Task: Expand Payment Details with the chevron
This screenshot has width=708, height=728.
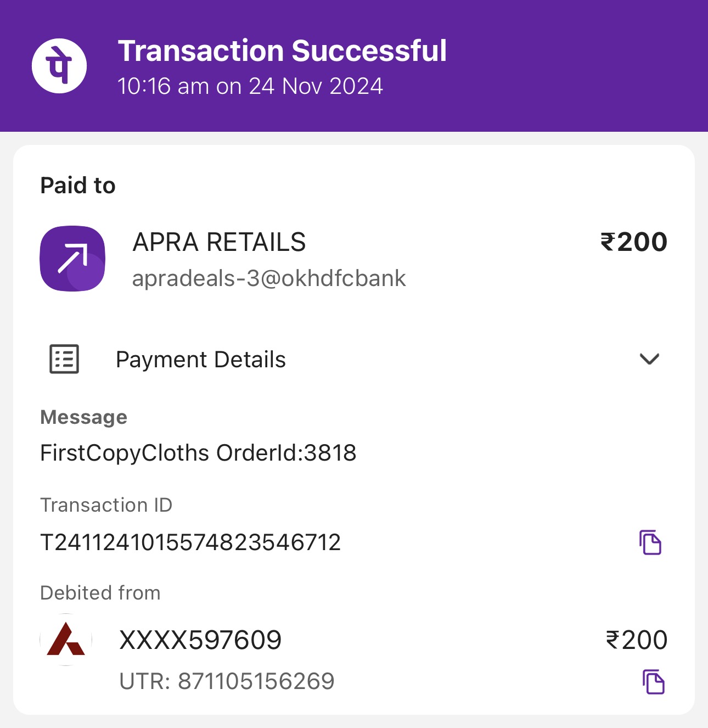Action: tap(649, 359)
